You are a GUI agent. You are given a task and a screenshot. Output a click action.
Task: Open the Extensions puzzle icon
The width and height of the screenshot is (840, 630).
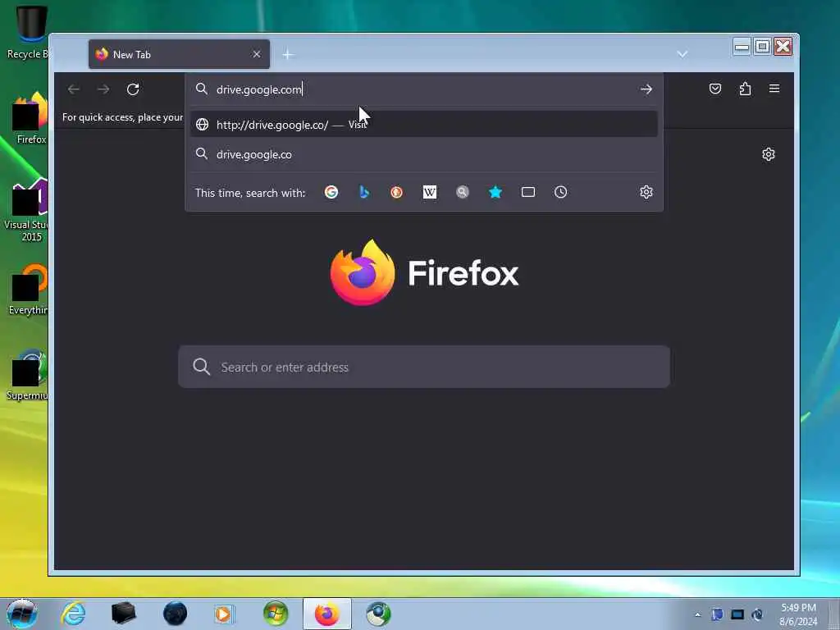[745, 89]
